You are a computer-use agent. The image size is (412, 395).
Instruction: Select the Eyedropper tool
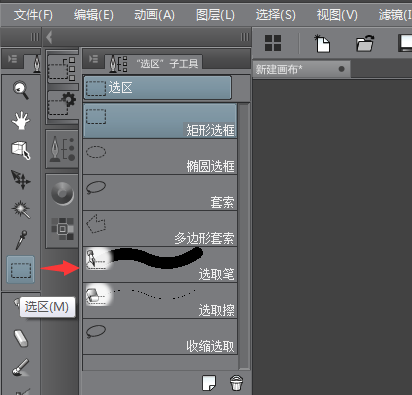pos(21,240)
